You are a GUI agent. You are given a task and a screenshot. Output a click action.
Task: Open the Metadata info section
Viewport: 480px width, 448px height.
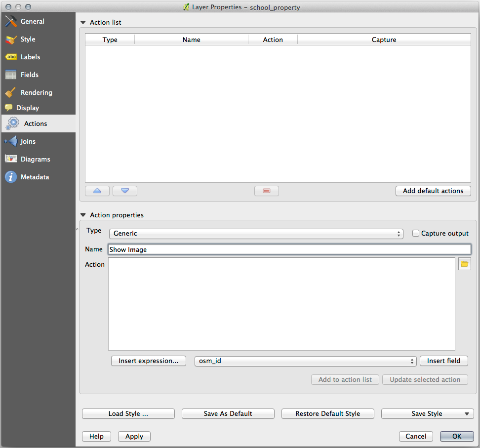[35, 177]
